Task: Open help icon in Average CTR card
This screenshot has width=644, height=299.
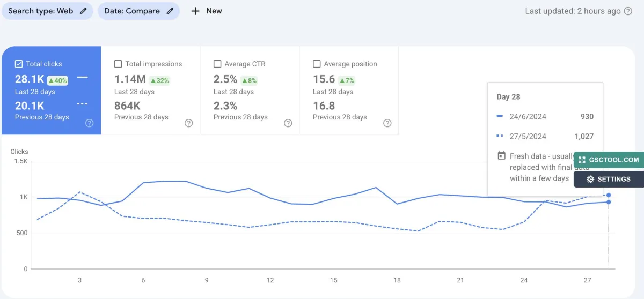Action: (x=288, y=123)
